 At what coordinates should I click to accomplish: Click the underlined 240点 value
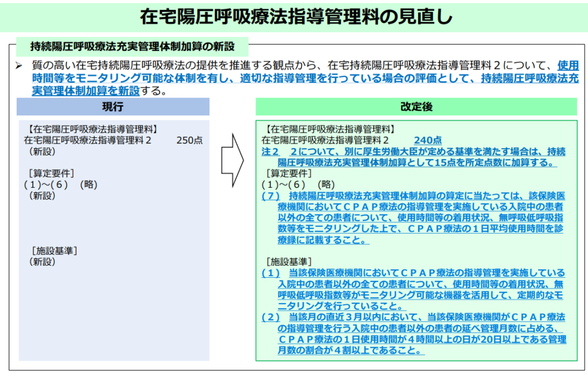[x=428, y=141]
